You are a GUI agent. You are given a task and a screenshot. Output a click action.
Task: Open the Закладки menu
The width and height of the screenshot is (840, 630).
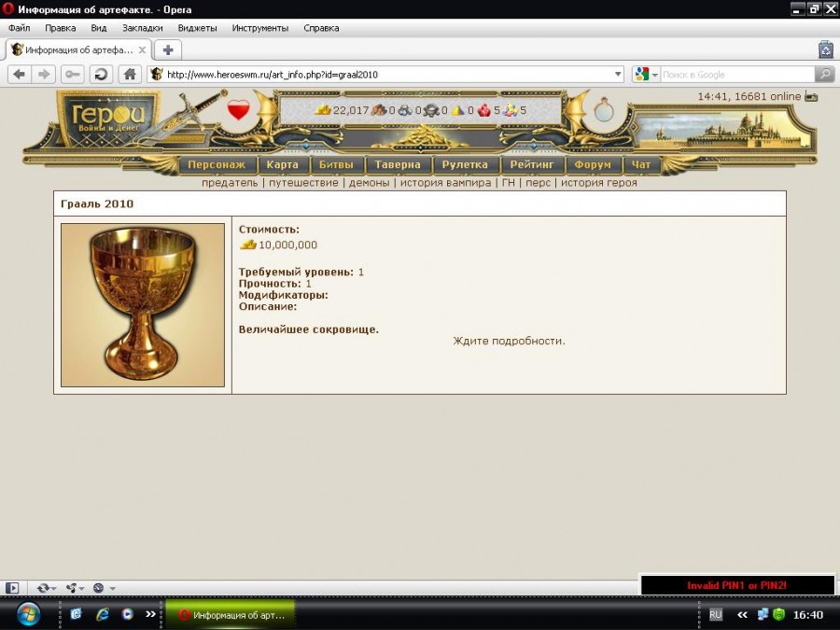coord(142,28)
